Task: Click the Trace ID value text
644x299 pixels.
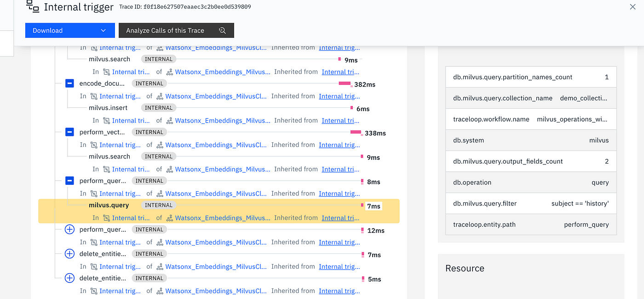Action: [197, 7]
